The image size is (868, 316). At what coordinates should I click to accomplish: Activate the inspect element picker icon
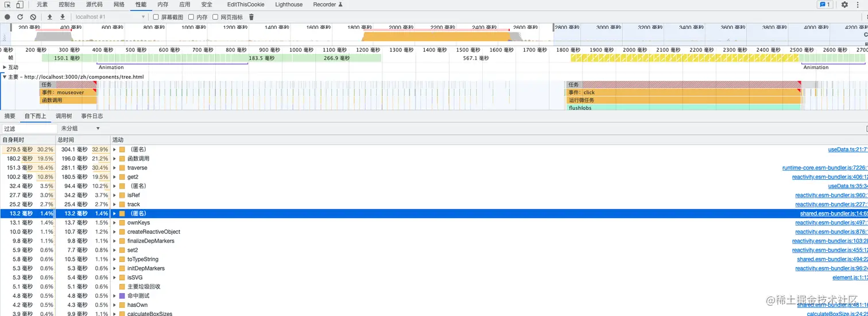click(x=7, y=5)
